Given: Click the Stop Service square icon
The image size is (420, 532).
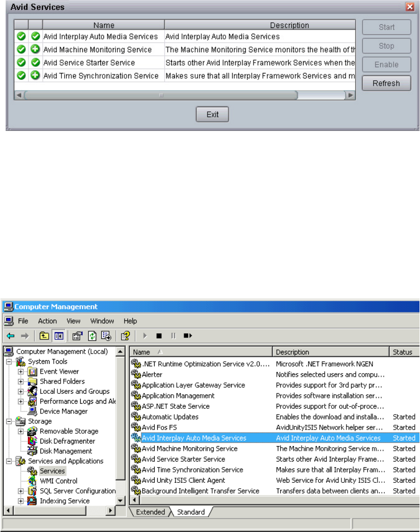Looking at the screenshot, I should pyautogui.click(x=159, y=336).
